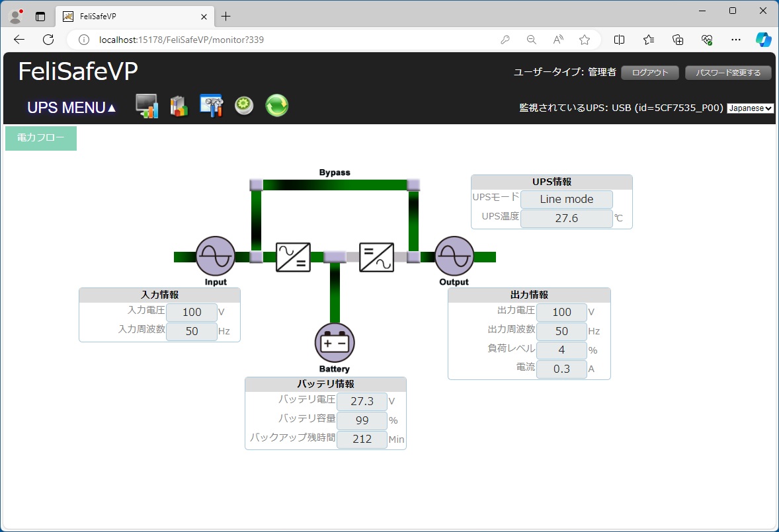
Task: Open Edge Settings and more menu
Action: coord(735,40)
